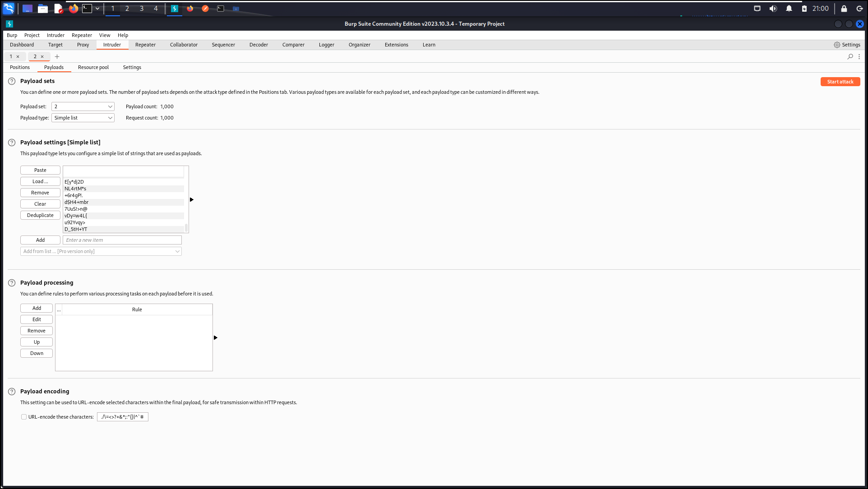868x489 pixels.
Task: Open the notifications bell icon
Action: (789, 9)
